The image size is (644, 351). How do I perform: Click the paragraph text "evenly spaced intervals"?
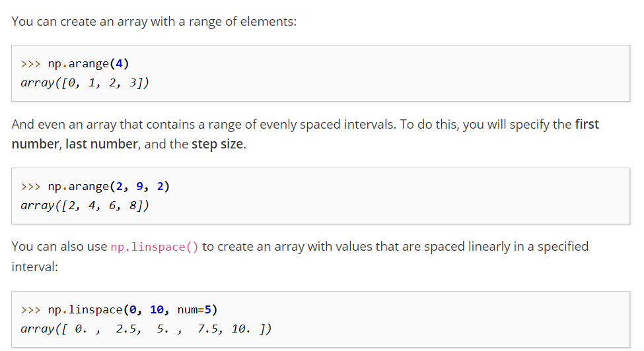(327, 124)
